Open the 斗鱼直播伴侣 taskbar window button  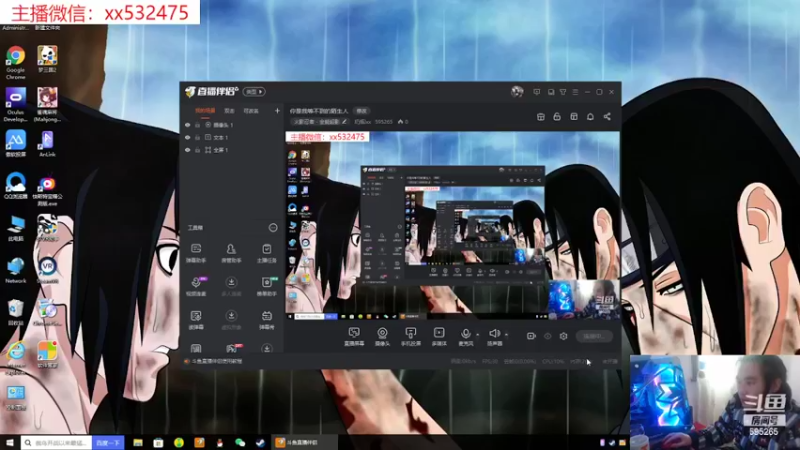tap(304, 442)
